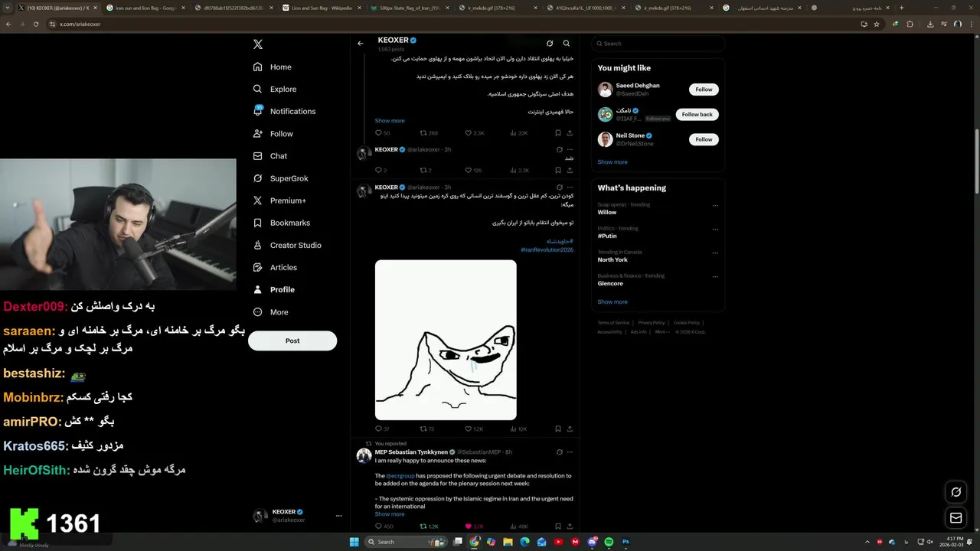The image size is (980, 551).
Task: Click Show more under You might like
Action: click(612, 162)
